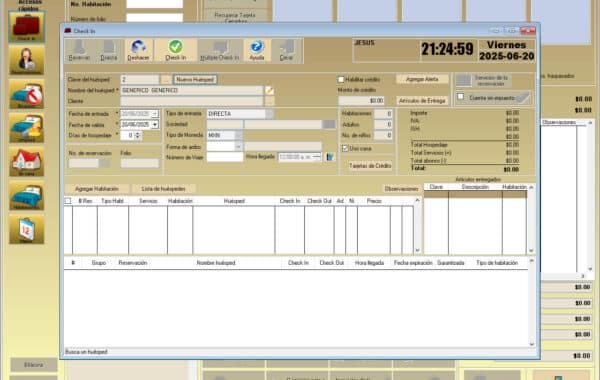The width and height of the screenshot is (600, 380).
Task: Click the Número de Viaje input field
Action: click(225, 157)
